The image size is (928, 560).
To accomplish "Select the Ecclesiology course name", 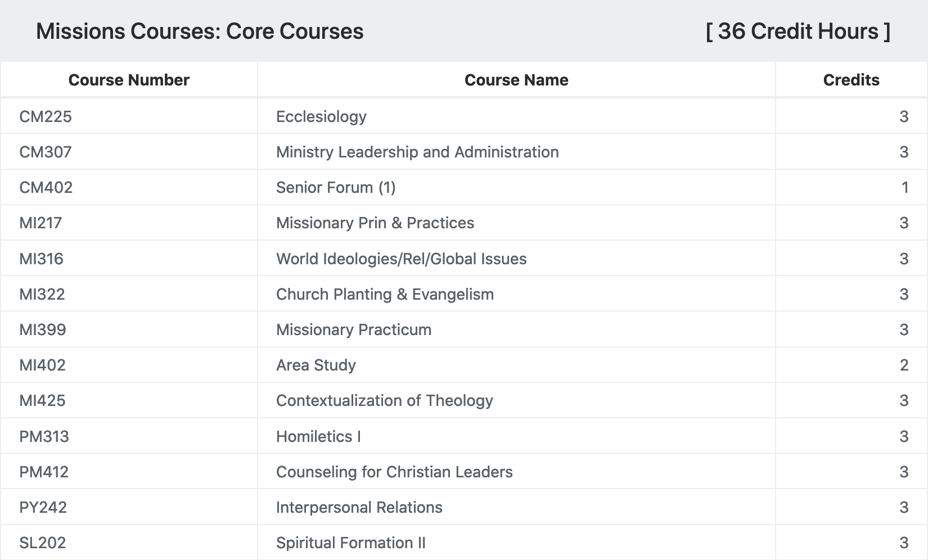I will pos(321,116).
